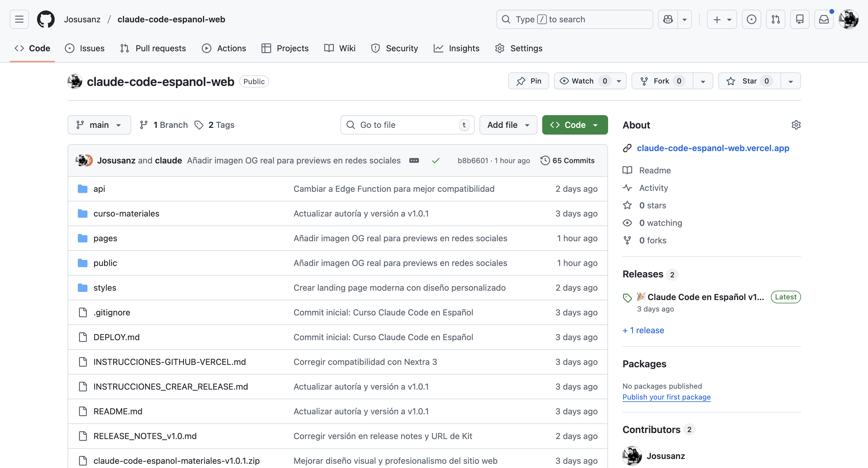Click the GitHub logo home icon
Viewport: 868px width, 468px height.
[x=46, y=19]
